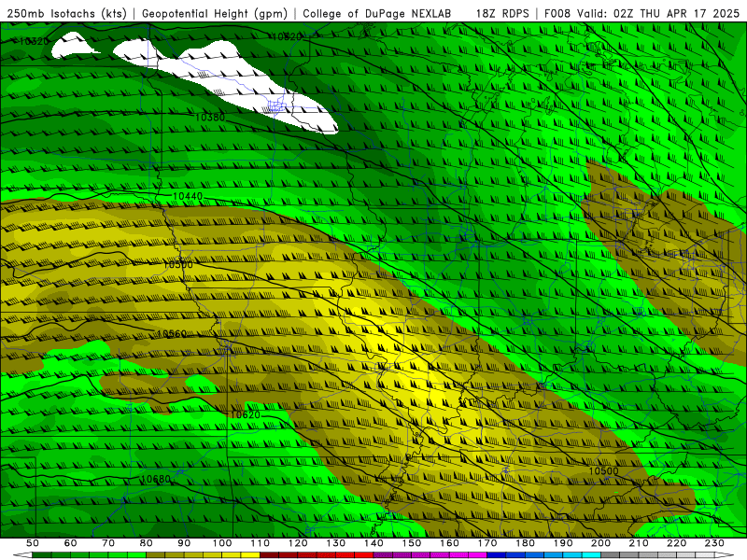Viewport: 747px width, 560px height.
Task: Click the left arrow end of the colorbar
Action: tap(21, 555)
